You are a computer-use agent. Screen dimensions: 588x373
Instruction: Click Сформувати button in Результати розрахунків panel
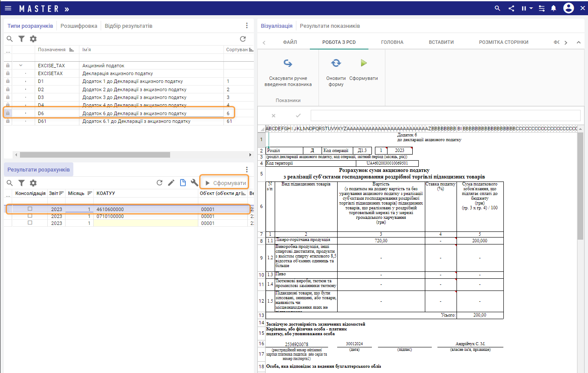pyautogui.click(x=225, y=183)
